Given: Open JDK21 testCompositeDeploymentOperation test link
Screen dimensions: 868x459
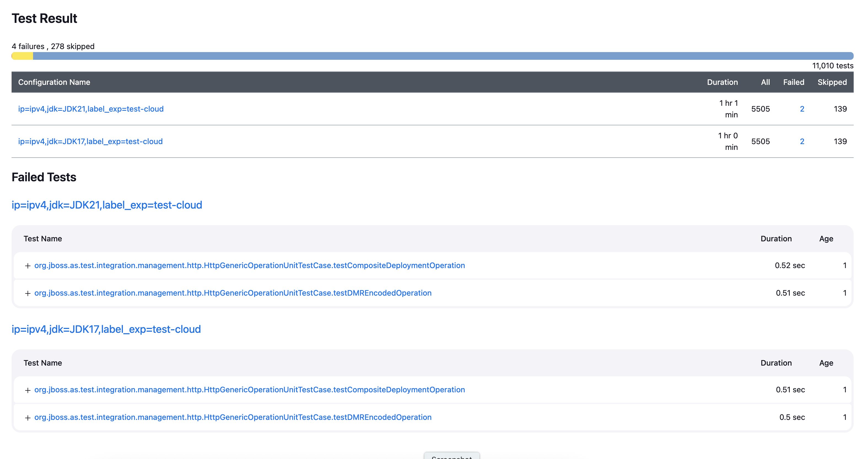Looking at the screenshot, I should [249, 265].
